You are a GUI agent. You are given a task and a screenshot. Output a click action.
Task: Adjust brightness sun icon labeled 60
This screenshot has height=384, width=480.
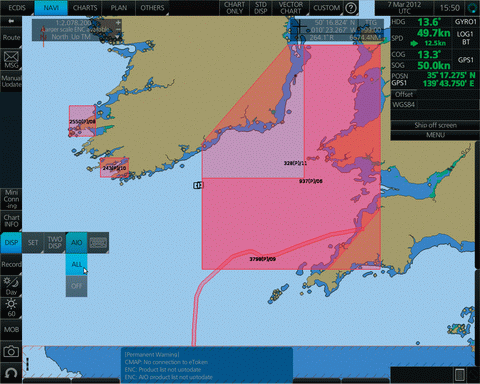[x=11, y=307]
